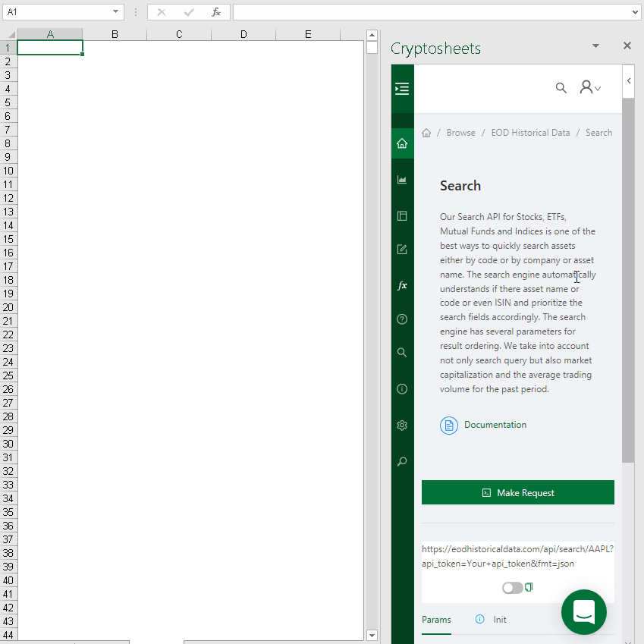Switch to the Init tab
This screenshot has height=644, width=644.
(499, 620)
